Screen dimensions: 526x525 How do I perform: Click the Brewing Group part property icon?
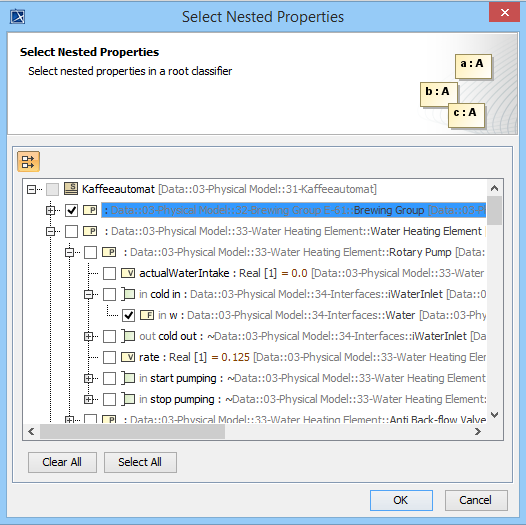pos(90,210)
